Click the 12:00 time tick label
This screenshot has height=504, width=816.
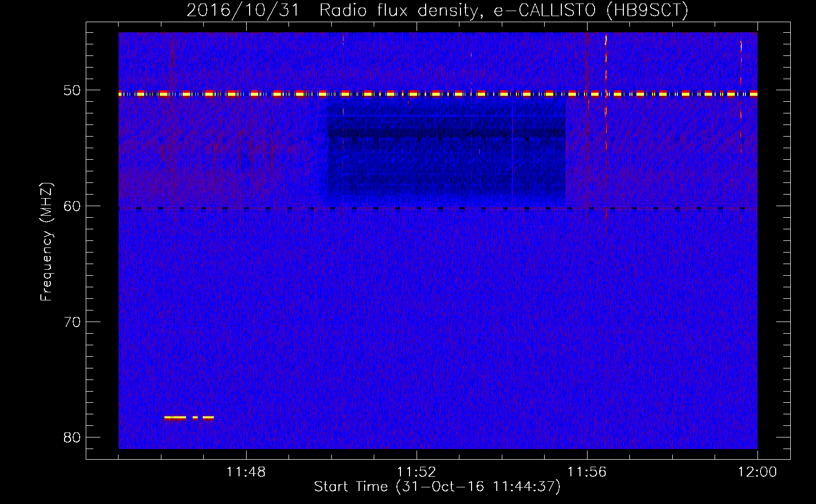(x=757, y=472)
